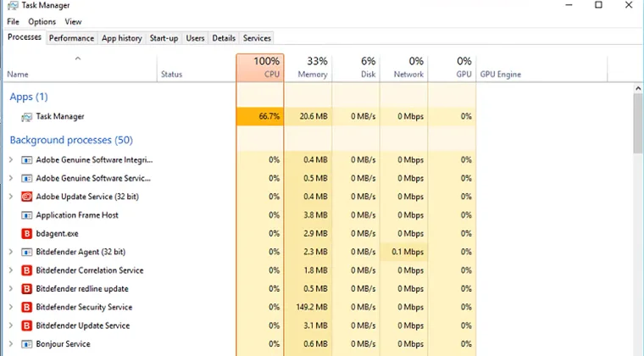Expand Bitdefender Update Service entry
Screen dimensions: 644x356
click(x=11, y=325)
